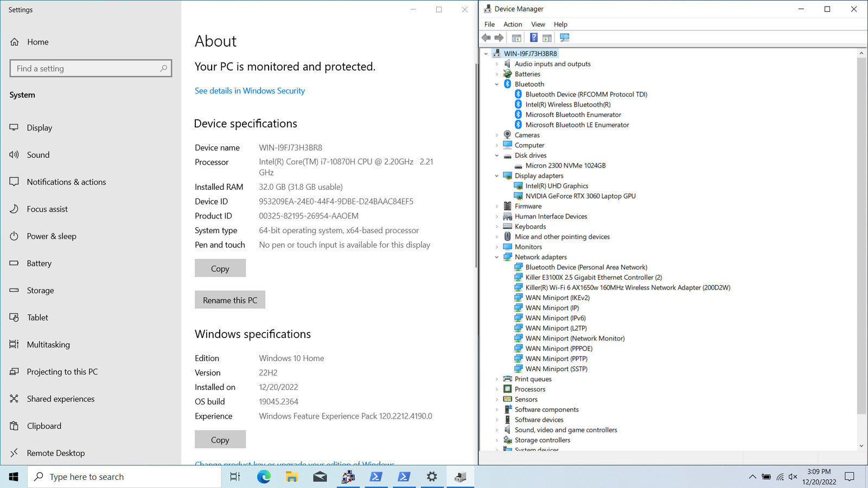Click the Forward arrow in Device Manager toolbar
This screenshot has height=488, width=868.
point(499,38)
